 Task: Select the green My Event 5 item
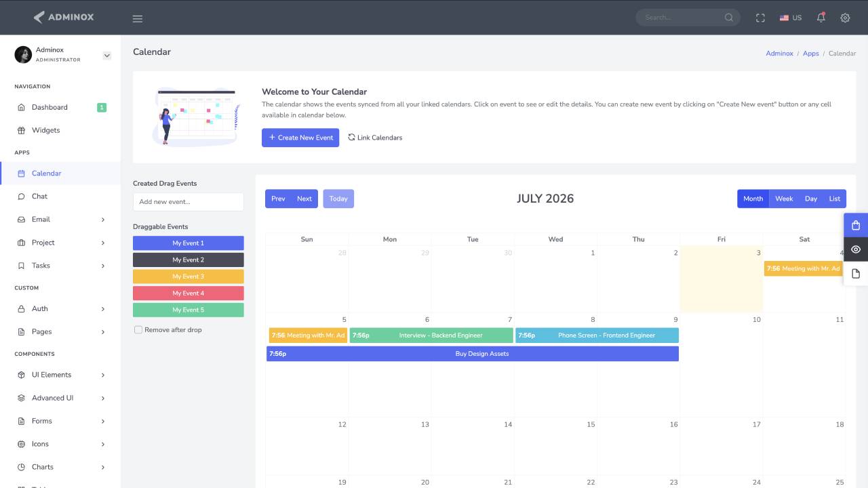click(189, 310)
